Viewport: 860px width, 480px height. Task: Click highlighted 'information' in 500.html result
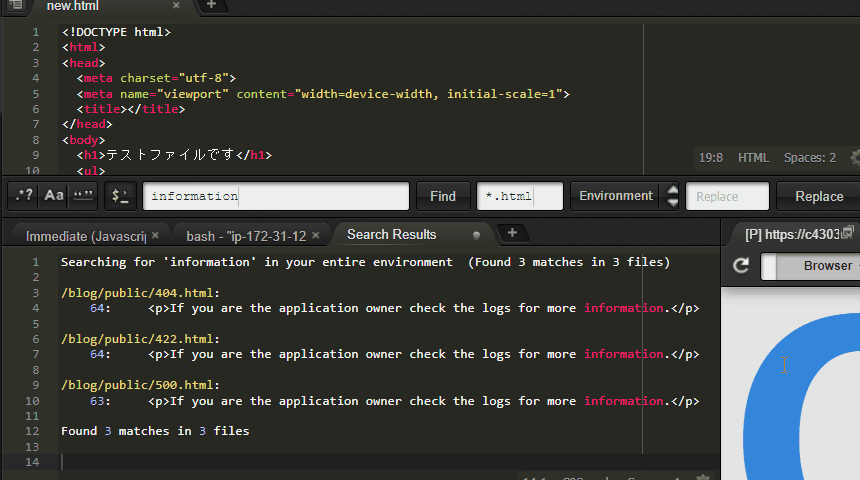tap(624, 401)
